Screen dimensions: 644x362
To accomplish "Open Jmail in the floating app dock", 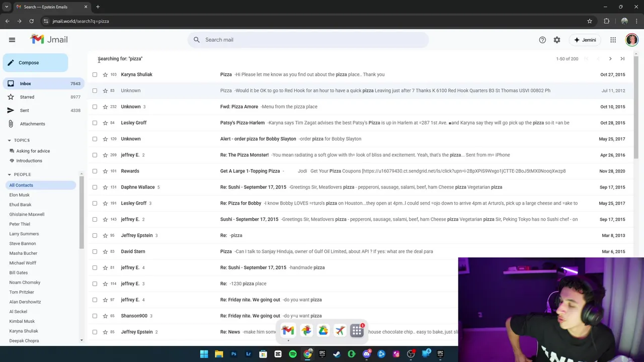I will coord(288,330).
